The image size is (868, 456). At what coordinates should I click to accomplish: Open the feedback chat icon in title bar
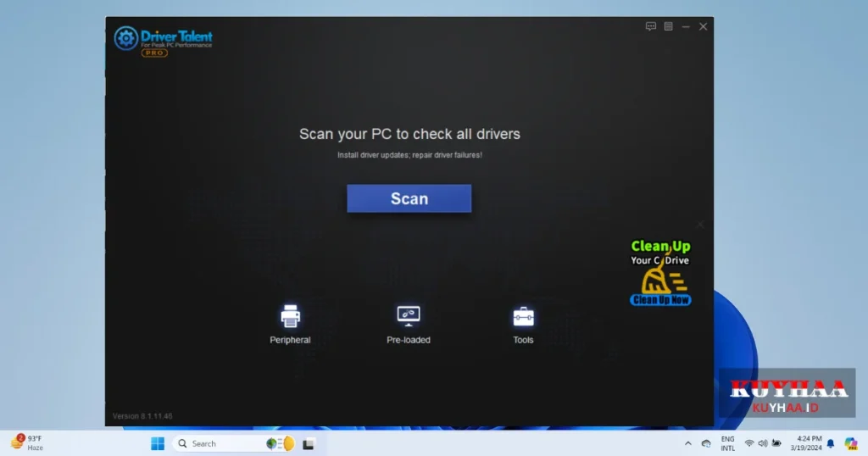[651, 26]
